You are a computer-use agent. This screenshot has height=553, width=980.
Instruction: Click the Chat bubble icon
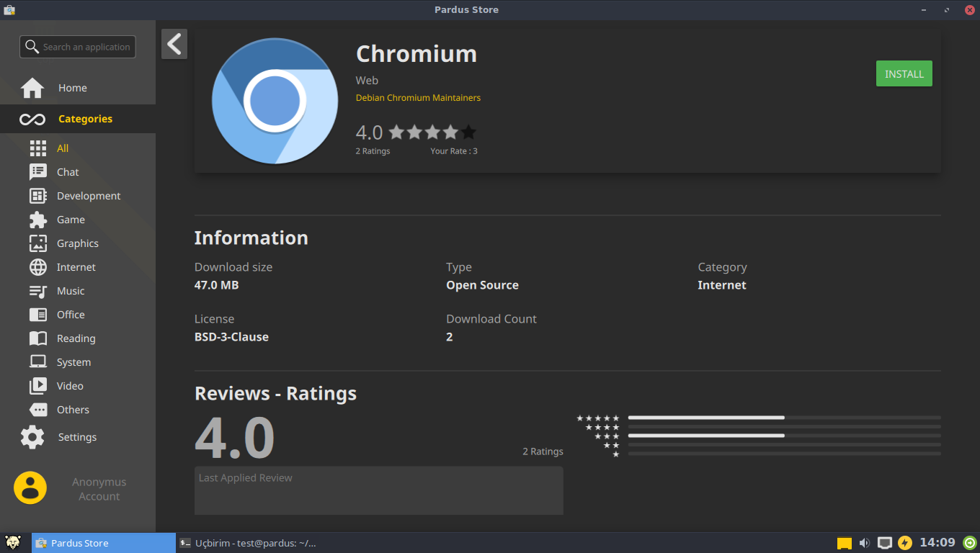click(x=38, y=172)
